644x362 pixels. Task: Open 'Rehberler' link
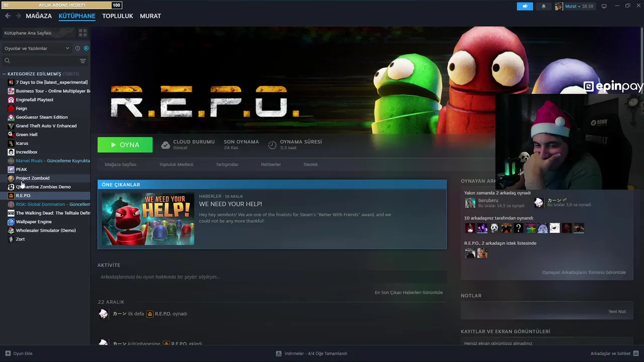(271, 164)
